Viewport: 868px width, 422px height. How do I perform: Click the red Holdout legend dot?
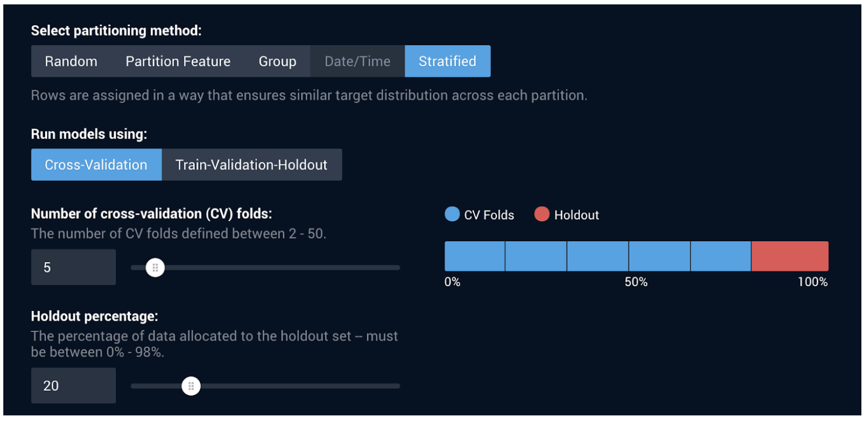coord(541,214)
